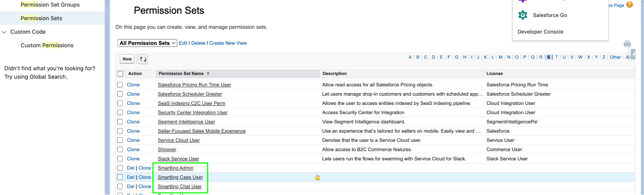644x195 pixels.
Task: Click the sort arrow beside Permission Set Name
Action: click(208, 74)
